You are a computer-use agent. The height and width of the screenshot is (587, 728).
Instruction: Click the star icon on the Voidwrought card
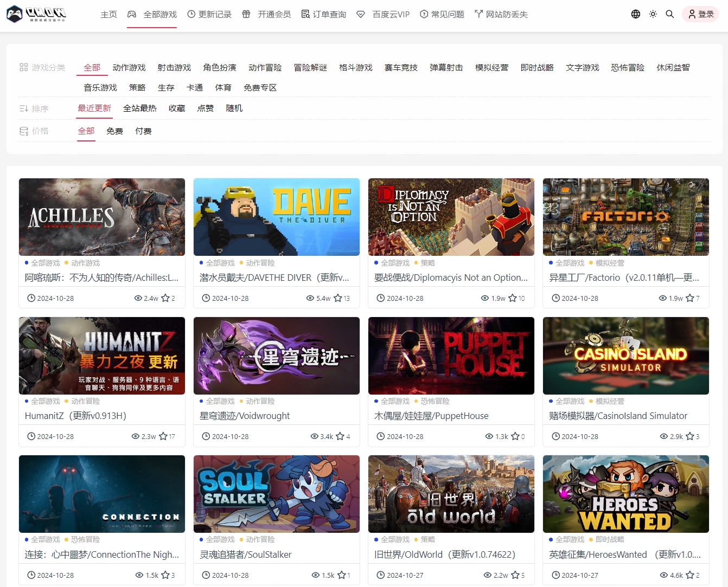[340, 436]
